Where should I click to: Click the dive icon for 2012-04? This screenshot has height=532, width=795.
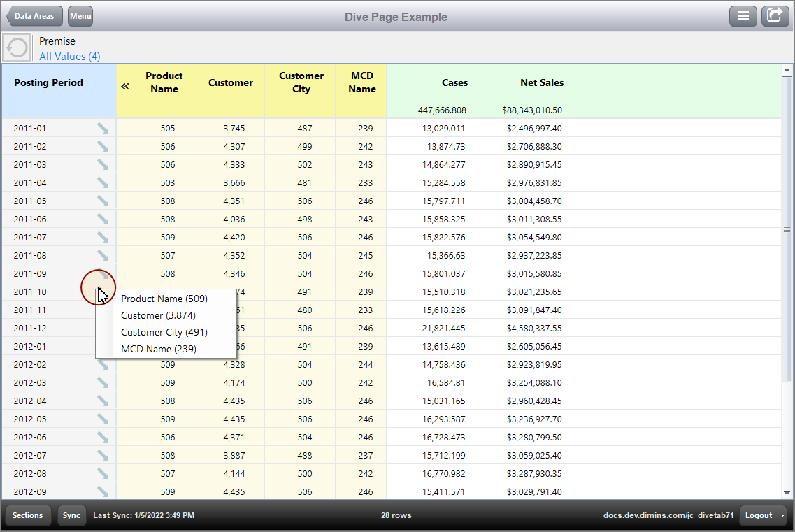(103, 401)
